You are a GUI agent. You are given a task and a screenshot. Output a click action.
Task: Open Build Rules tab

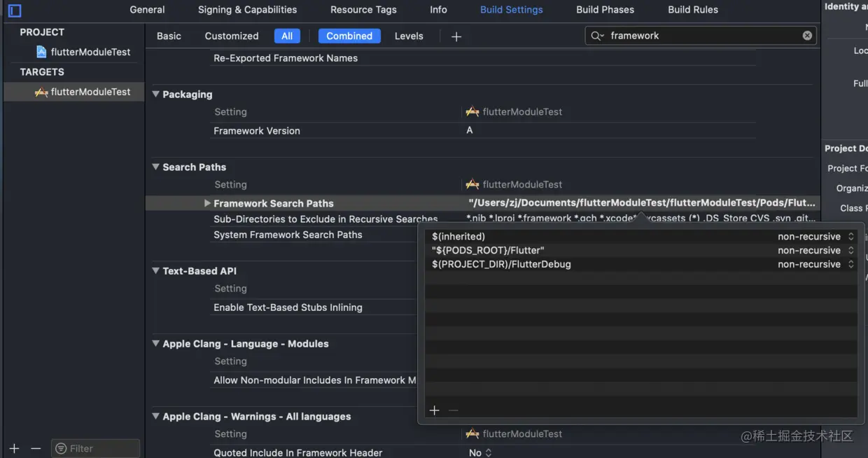click(693, 10)
